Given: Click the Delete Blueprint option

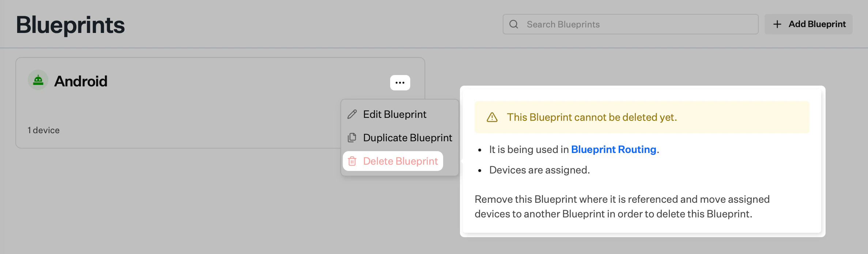Looking at the screenshot, I should tap(393, 161).
